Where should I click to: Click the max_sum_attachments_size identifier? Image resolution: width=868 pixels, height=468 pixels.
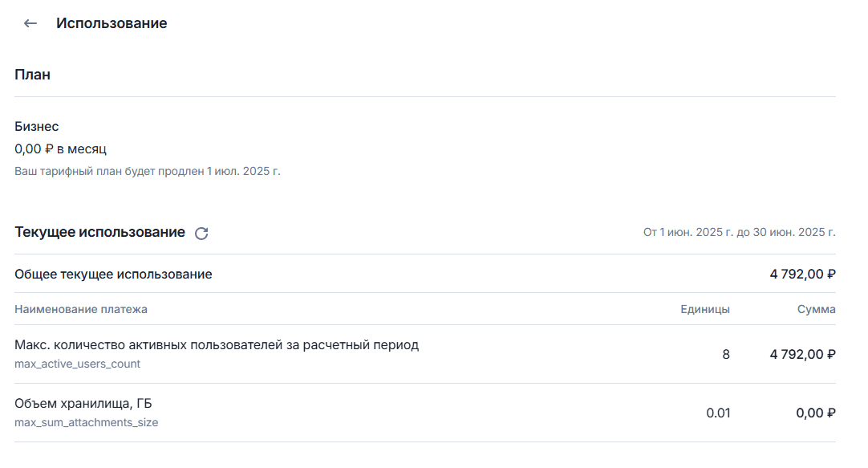point(87,422)
